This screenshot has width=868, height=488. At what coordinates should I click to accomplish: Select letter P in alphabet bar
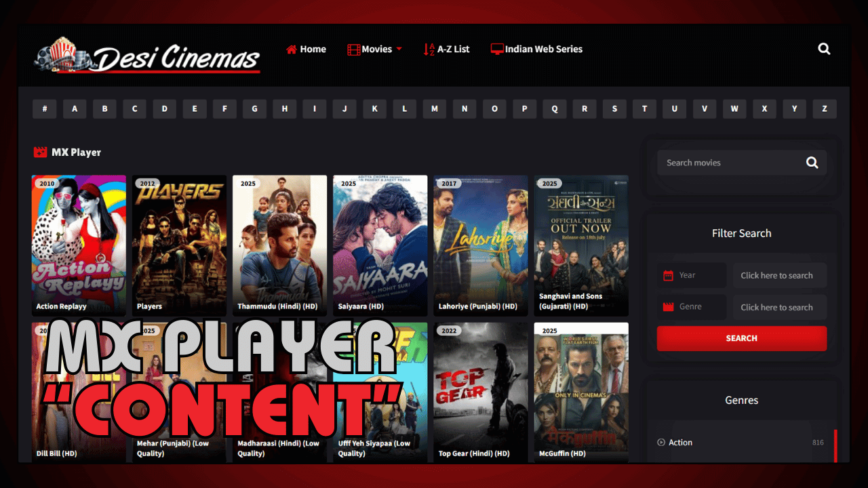pos(524,109)
